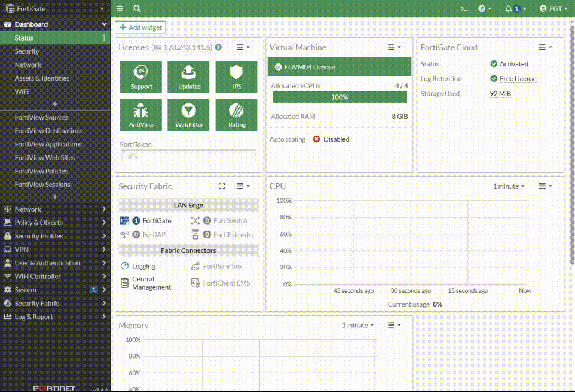This screenshot has height=392, width=575.
Task: Click the AntiVirus license tile
Action: 142,115
